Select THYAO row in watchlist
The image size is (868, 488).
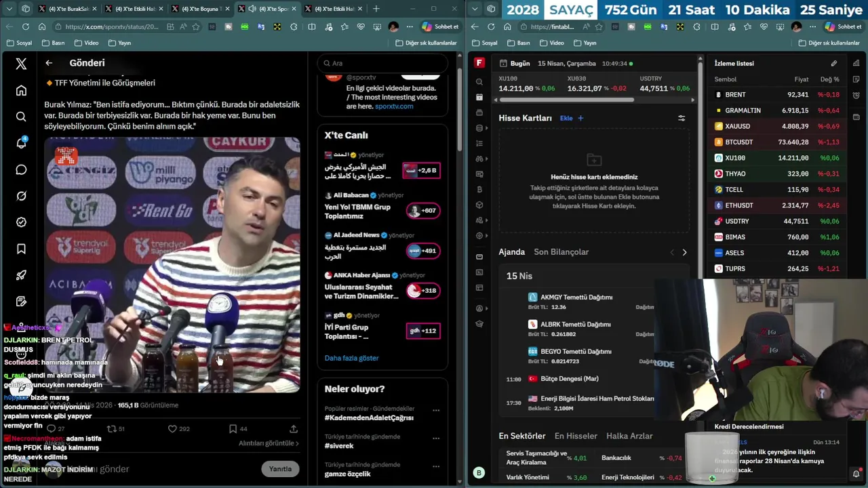(x=778, y=174)
